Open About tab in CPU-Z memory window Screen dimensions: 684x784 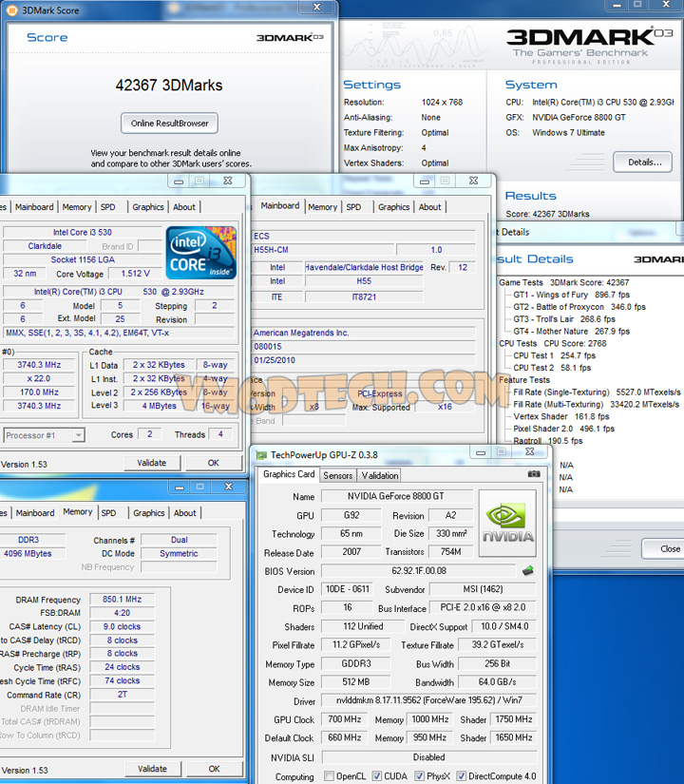(185, 513)
